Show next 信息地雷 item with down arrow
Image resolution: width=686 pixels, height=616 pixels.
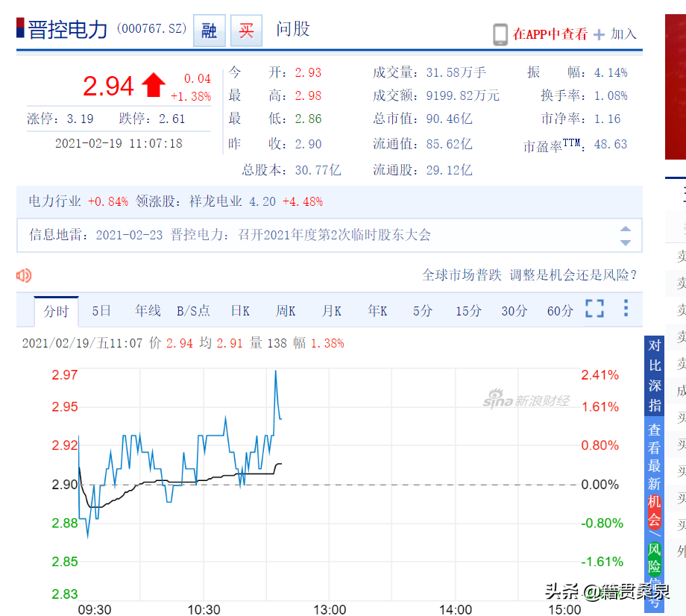coord(626,242)
